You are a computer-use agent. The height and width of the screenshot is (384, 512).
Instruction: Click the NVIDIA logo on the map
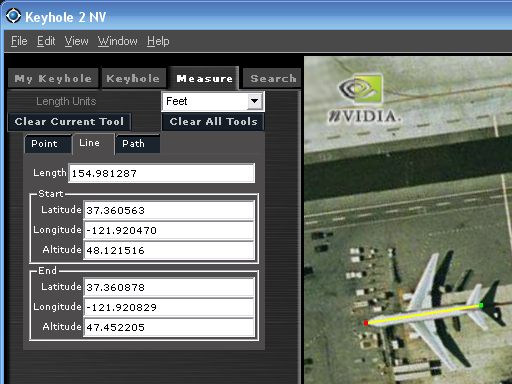coord(363,99)
